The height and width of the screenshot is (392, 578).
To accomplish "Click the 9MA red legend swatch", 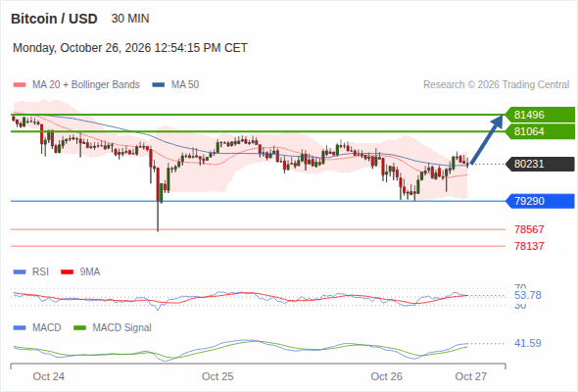I will click(x=67, y=272).
